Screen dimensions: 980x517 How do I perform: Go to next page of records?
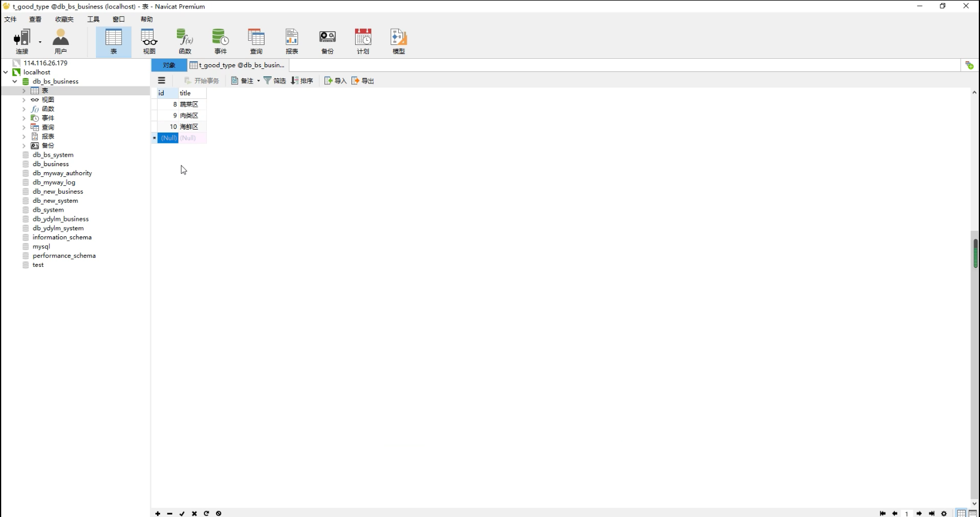(919, 513)
